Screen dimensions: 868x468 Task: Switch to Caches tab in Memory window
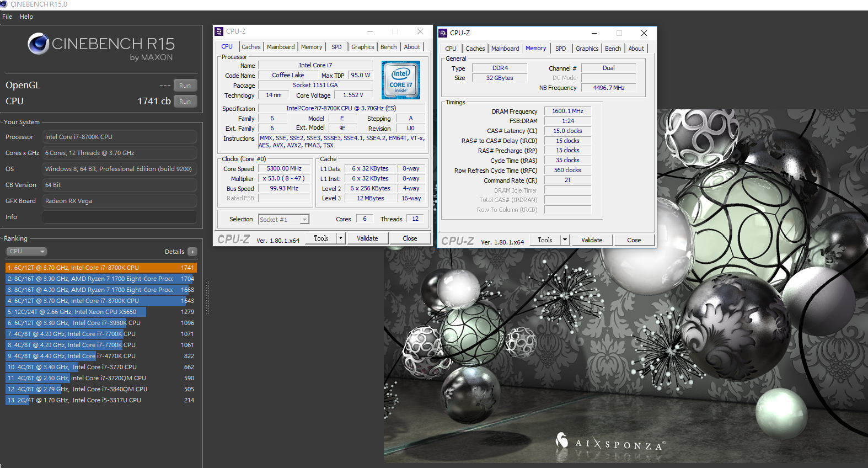475,49
